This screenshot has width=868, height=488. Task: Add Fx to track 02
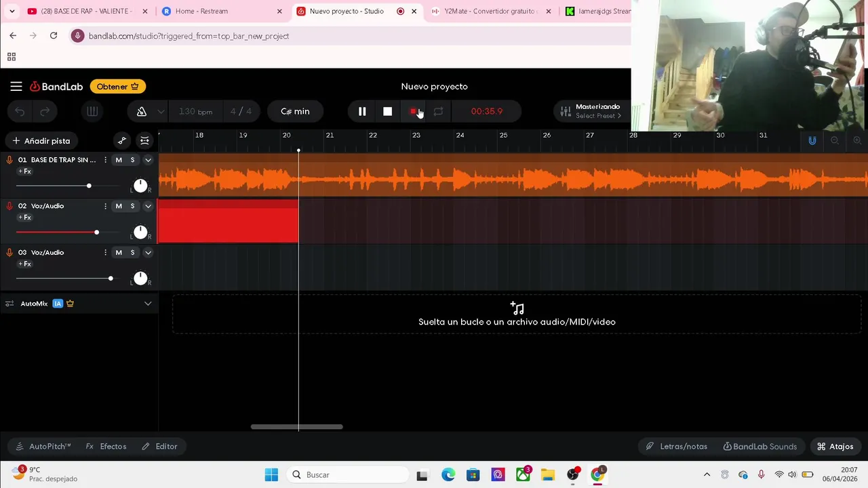25,218
